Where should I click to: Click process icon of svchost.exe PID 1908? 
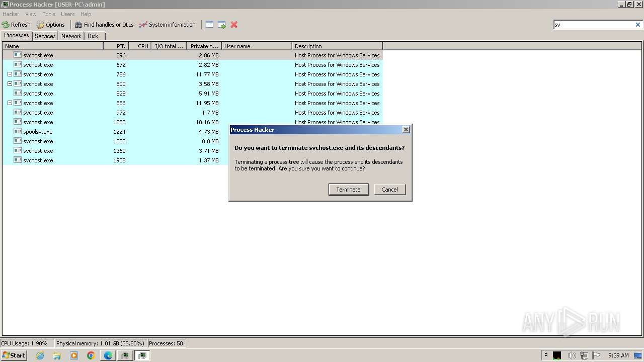click(x=18, y=160)
